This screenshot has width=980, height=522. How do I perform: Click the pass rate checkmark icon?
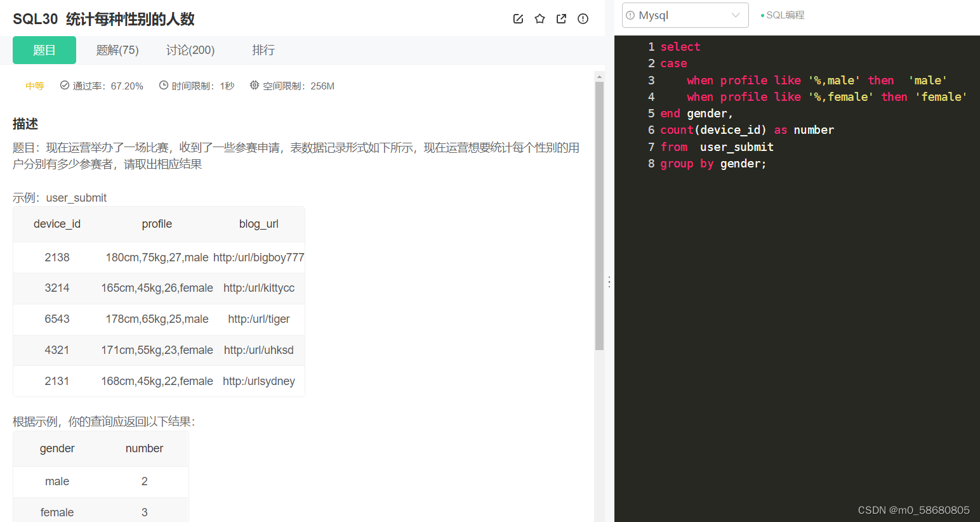pyautogui.click(x=65, y=85)
